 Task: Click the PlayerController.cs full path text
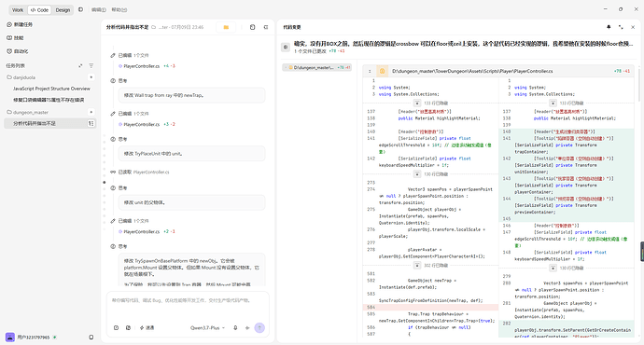coord(472,71)
